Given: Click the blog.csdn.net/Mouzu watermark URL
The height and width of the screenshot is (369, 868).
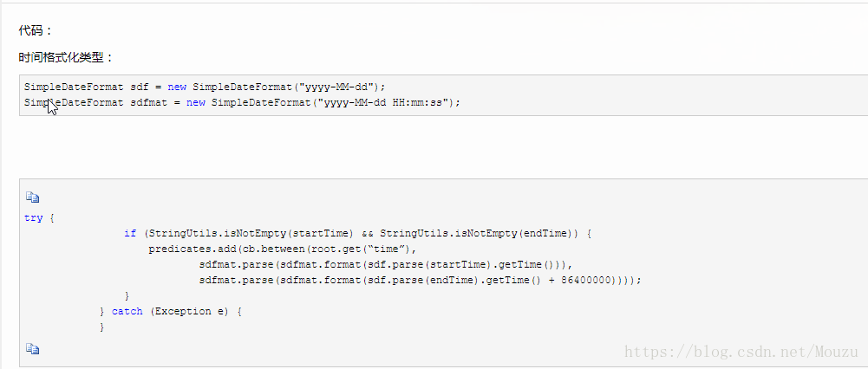Looking at the screenshot, I should tap(741, 352).
